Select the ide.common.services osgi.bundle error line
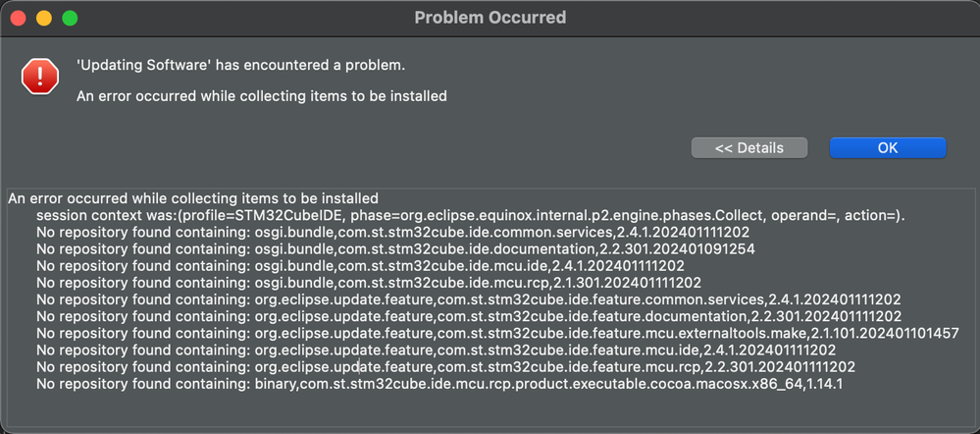The image size is (980, 434). click(392, 233)
